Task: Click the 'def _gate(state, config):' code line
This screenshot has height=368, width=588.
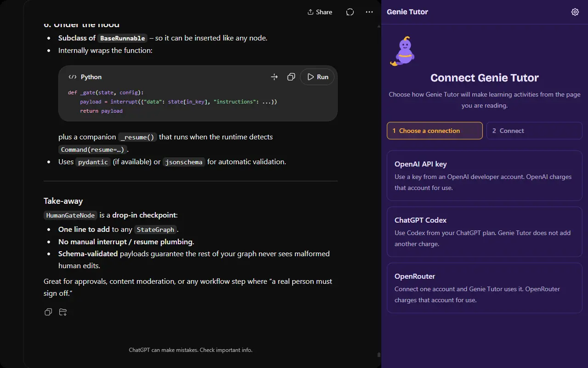Action: 106,92
